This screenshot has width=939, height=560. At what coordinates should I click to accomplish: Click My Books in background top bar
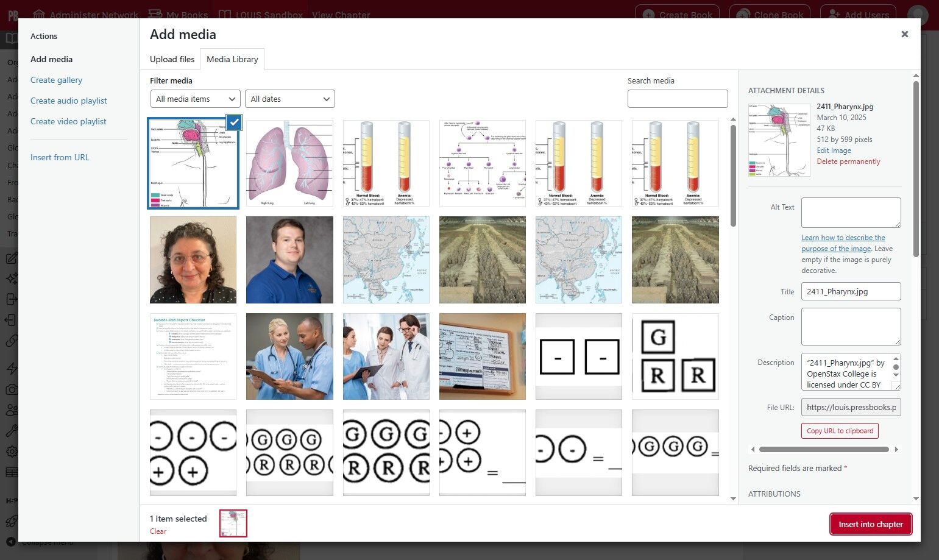[178, 15]
